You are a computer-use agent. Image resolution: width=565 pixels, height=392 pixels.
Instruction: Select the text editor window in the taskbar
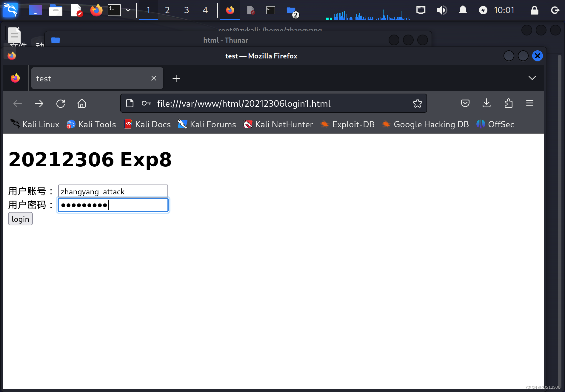pyautogui.click(x=251, y=10)
